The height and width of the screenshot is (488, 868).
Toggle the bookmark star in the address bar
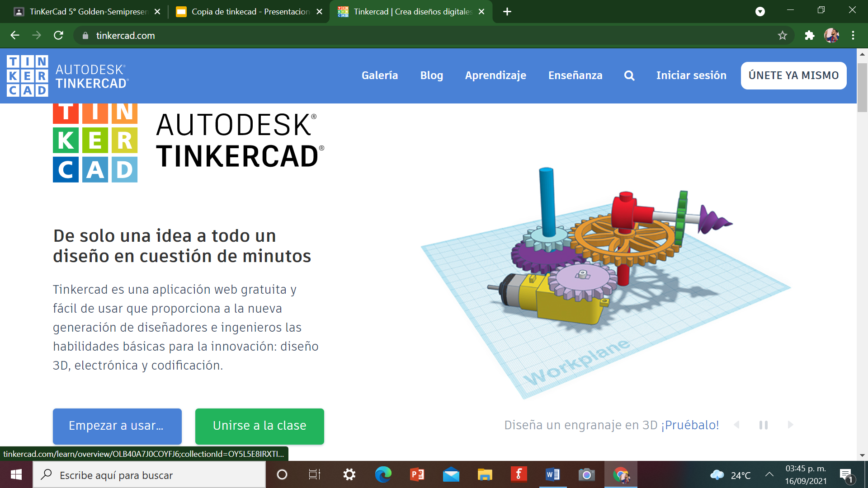tap(783, 36)
